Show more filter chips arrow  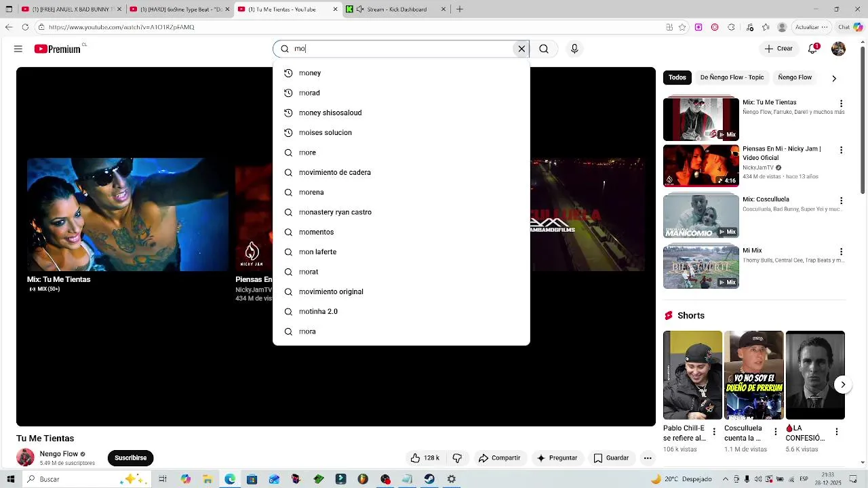click(834, 78)
